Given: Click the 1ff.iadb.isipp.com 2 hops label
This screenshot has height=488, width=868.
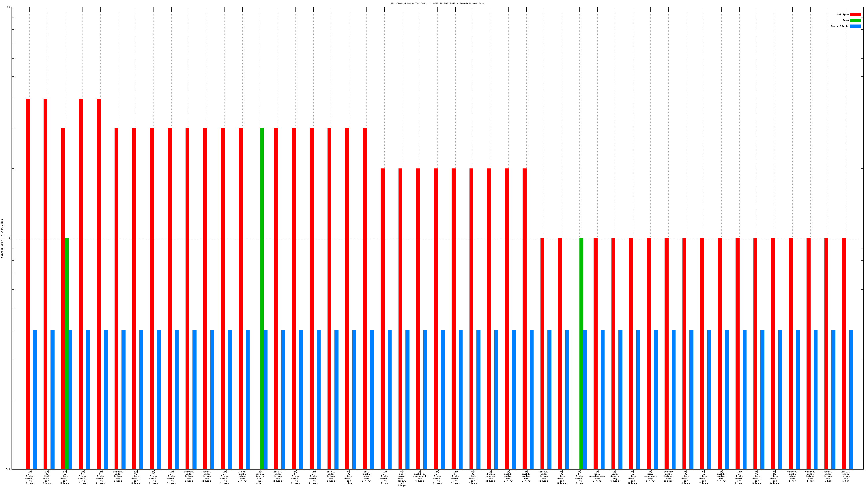Looking at the screenshot, I should [366, 476].
